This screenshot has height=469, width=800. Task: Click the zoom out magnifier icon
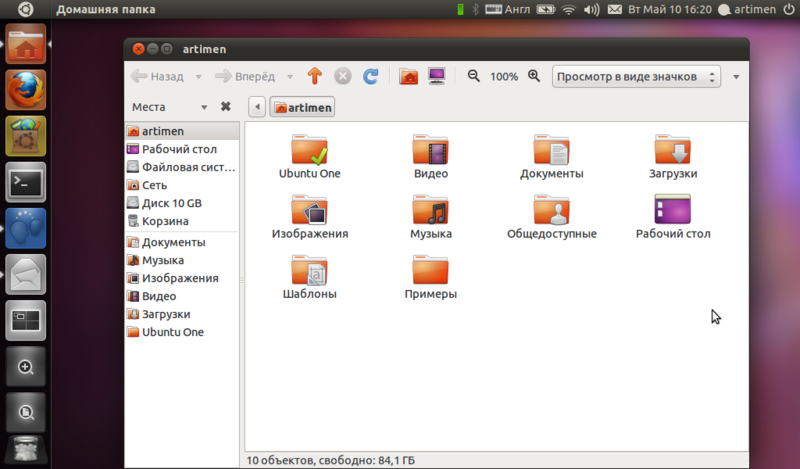(473, 77)
